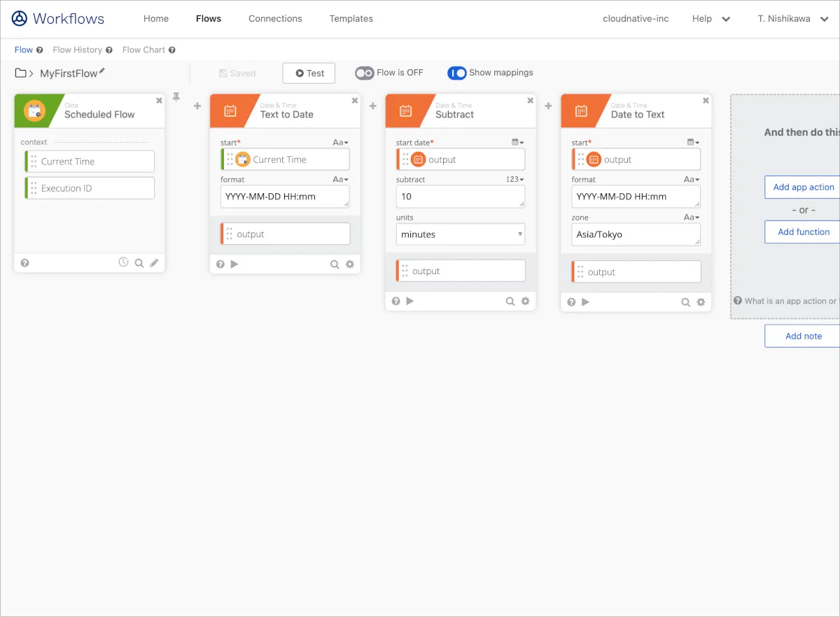
Task: Open the Connections tab
Action: click(275, 19)
